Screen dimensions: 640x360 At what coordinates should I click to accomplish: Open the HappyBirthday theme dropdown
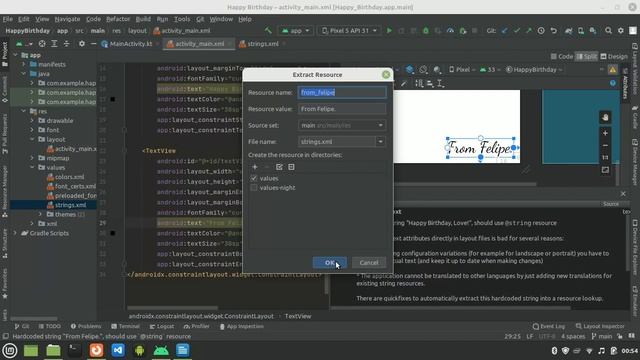[x=534, y=70]
